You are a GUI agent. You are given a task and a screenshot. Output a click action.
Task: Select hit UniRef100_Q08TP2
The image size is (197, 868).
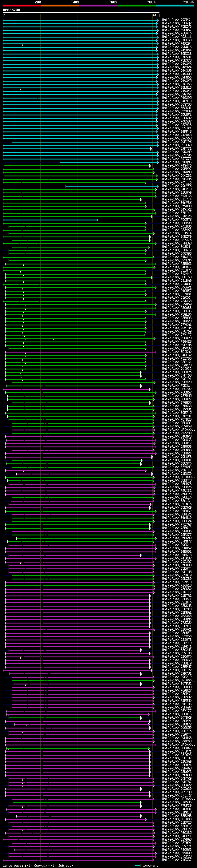coord(177,670)
